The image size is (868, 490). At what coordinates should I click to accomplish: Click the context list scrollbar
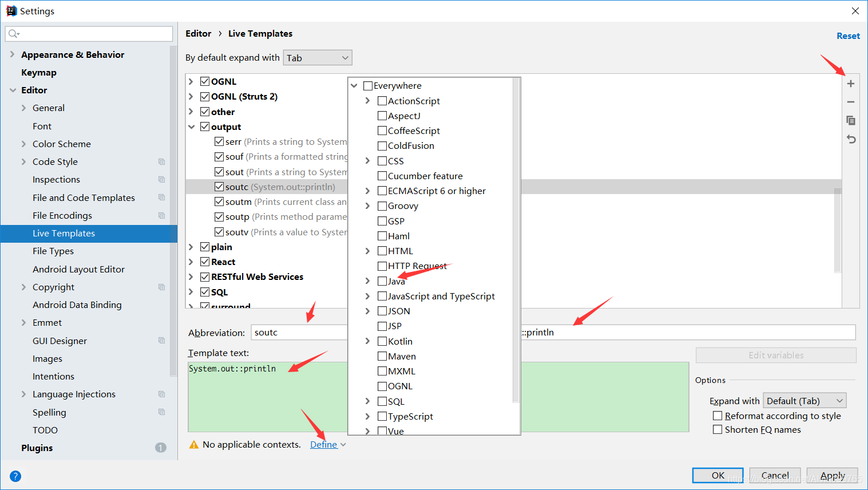pyautogui.click(x=516, y=240)
